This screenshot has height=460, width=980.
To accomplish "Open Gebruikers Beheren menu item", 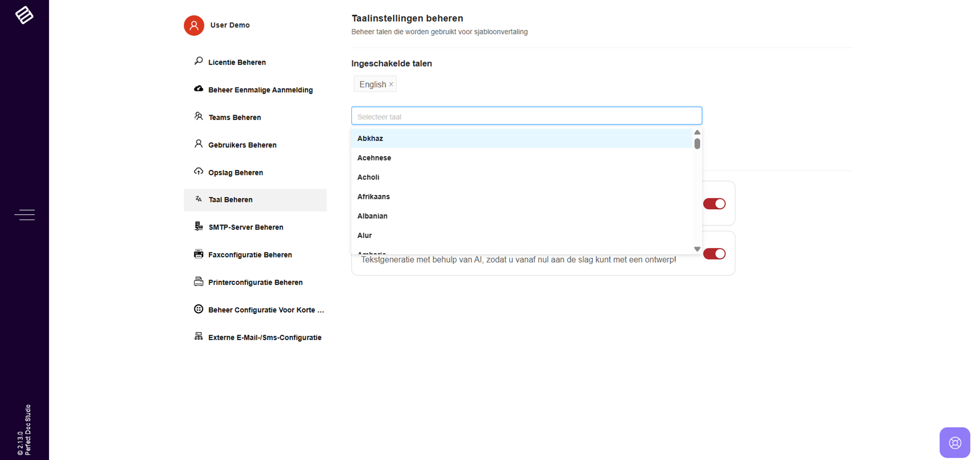I will 242,145.
